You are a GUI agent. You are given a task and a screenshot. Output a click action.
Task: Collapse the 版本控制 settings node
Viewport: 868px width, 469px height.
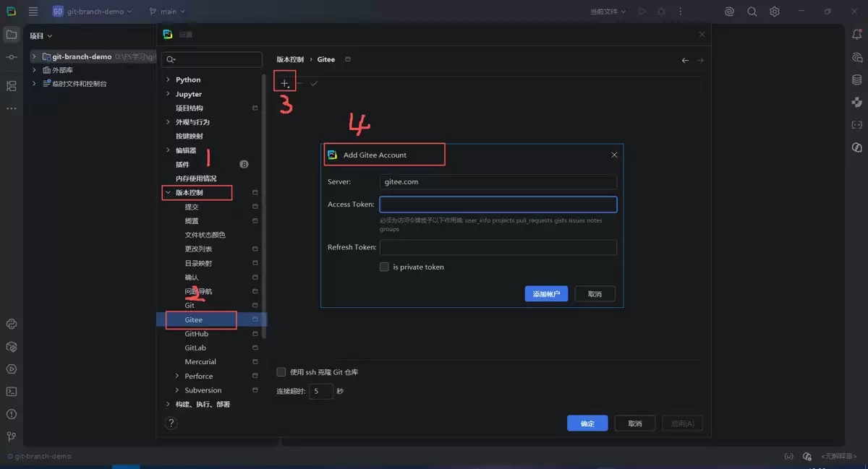click(168, 193)
